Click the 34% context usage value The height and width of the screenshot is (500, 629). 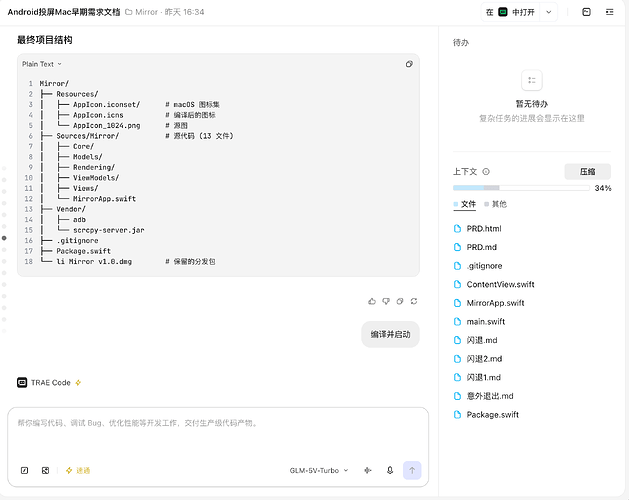(603, 188)
